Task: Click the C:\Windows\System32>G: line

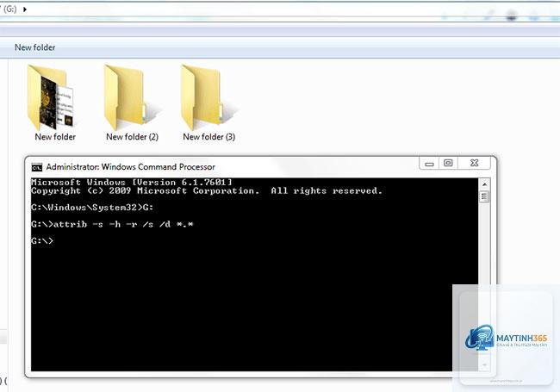Action: (x=92, y=208)
